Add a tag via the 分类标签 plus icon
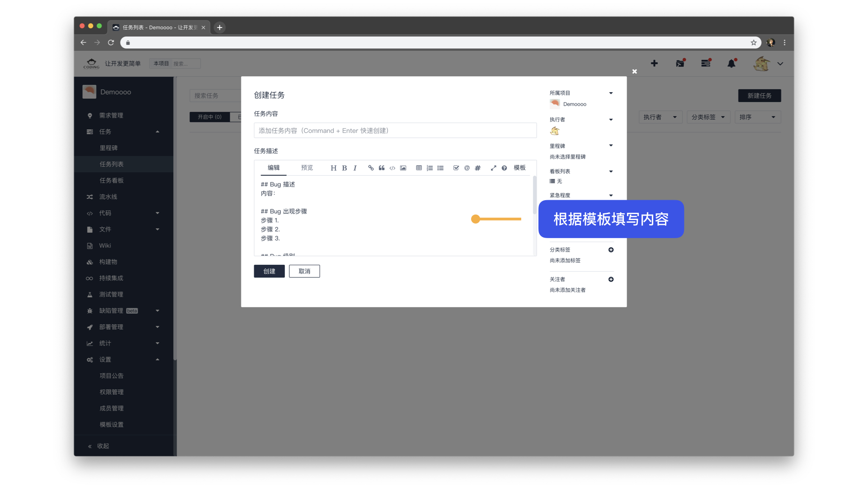Screen dimensions: 868x488 pyautogui.click(x=611, y=250)
